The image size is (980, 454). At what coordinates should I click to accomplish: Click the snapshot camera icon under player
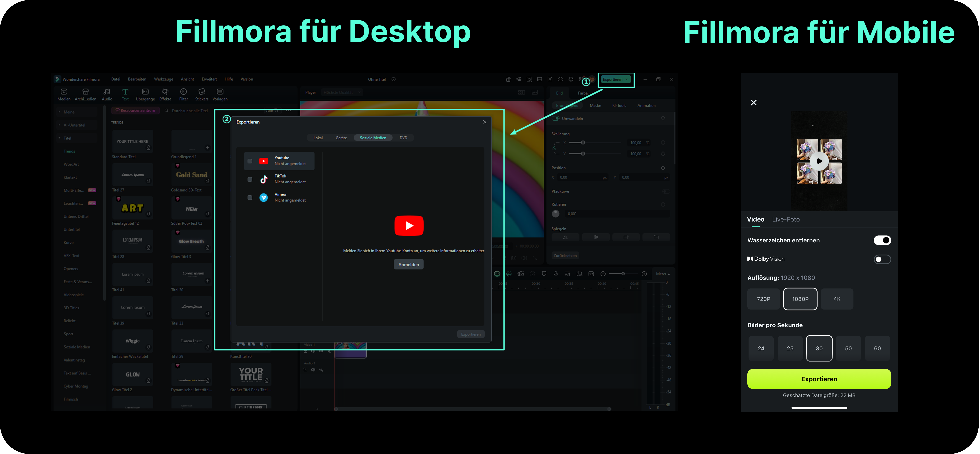coord(514,258)
